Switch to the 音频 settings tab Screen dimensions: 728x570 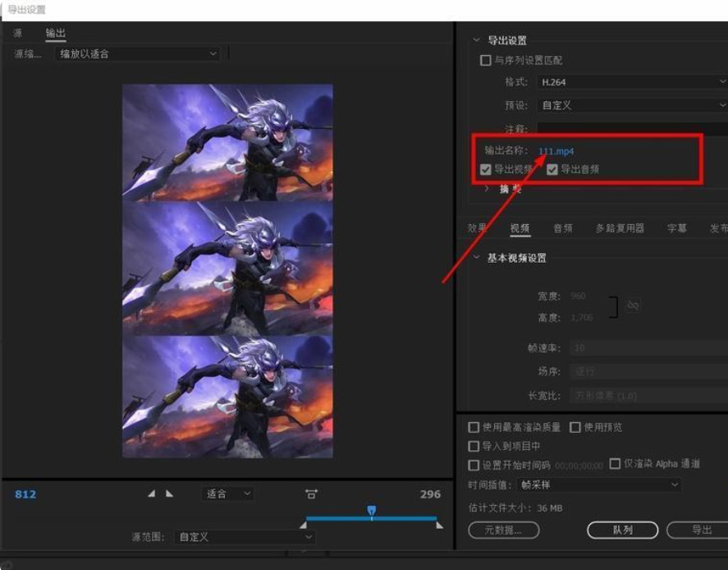pyautogui.click(x=562, y=228)
